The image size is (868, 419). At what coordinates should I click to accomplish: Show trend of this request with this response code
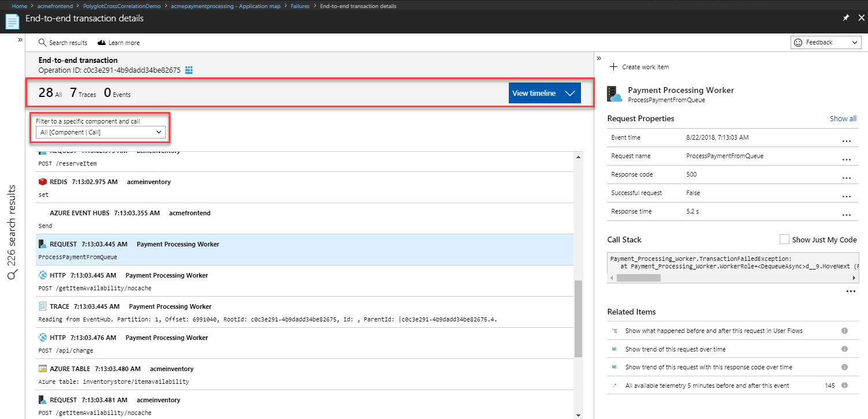click(x=709, y=367)
